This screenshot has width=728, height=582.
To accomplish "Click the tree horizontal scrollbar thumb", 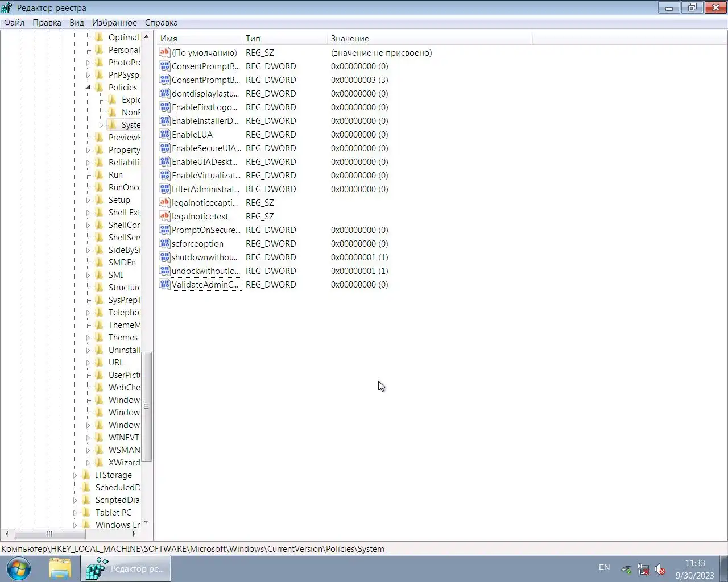I will (x=49, y=534).
